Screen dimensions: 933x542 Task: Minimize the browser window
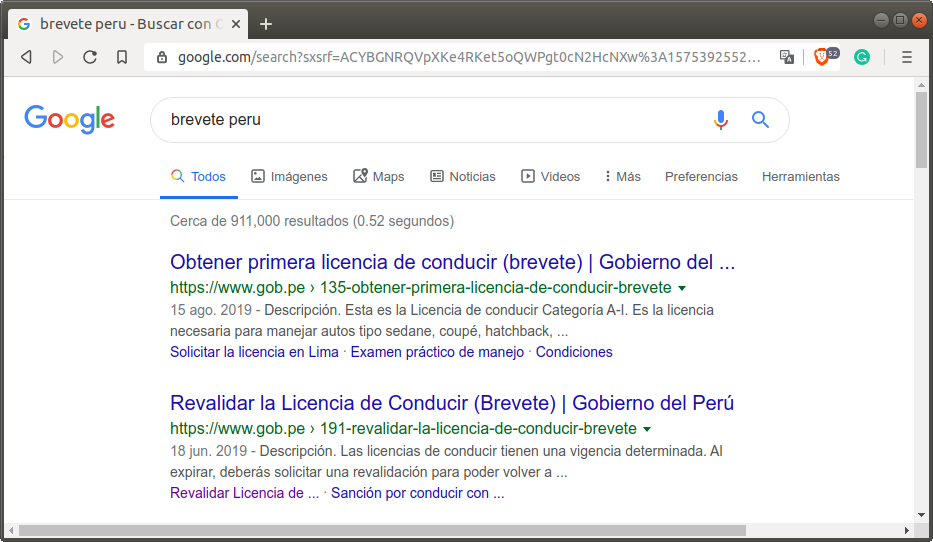[x=881, y=20]
